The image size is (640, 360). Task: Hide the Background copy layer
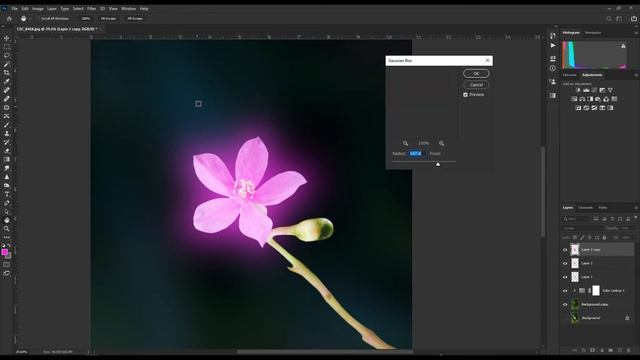click(565, 304)
